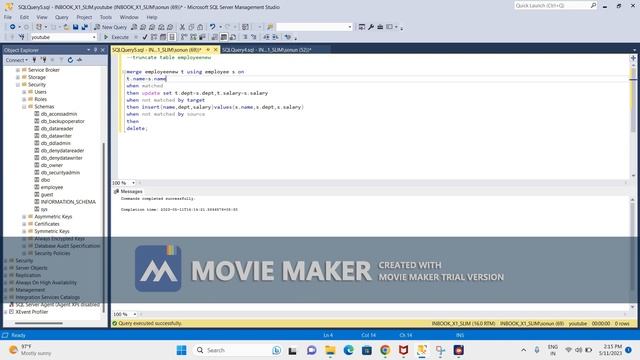Execute the current query
This screenshot has width=640, height=360.
coord(117,37)
